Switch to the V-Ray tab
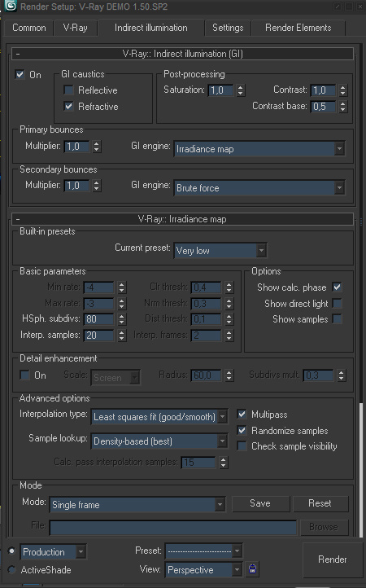Viewport: 366px width, 588px height. click(x=76, y=28)
